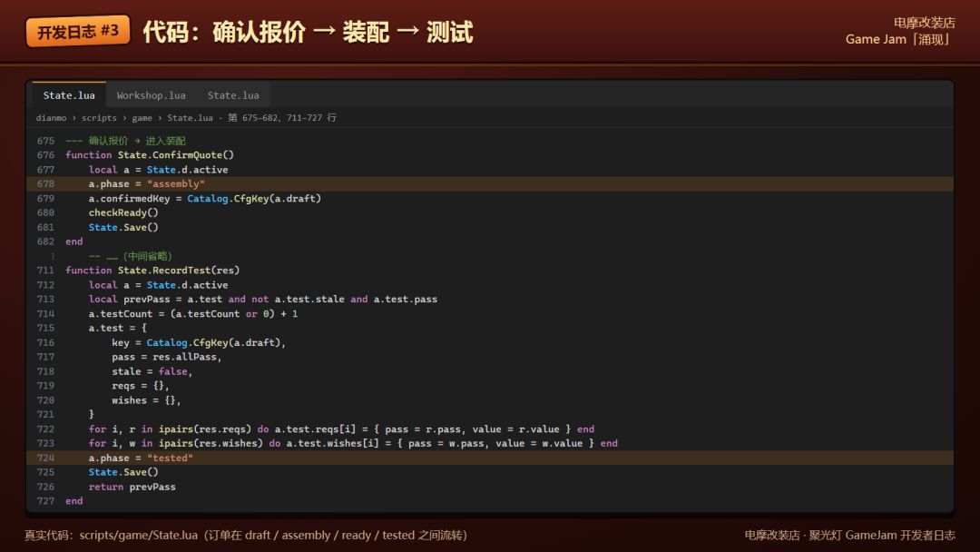The width and height of the screenshot is (980, 552).
Task: Click function State.ConfirmQuote() definition
Action: click(150, 155)
